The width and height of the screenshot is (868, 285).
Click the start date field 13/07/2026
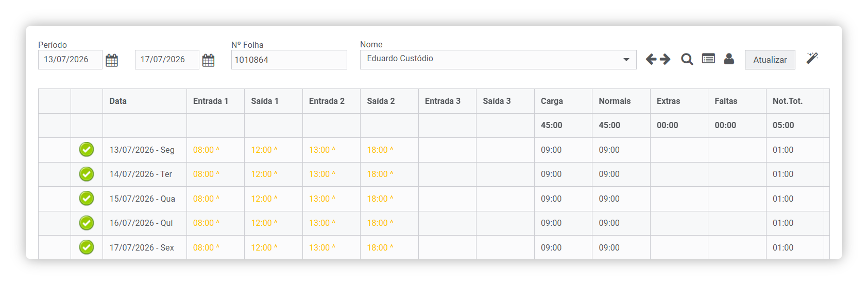(70, 60)
